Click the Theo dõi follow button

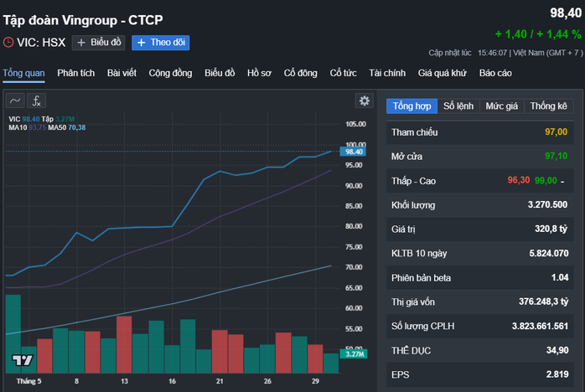coord(161,43)
